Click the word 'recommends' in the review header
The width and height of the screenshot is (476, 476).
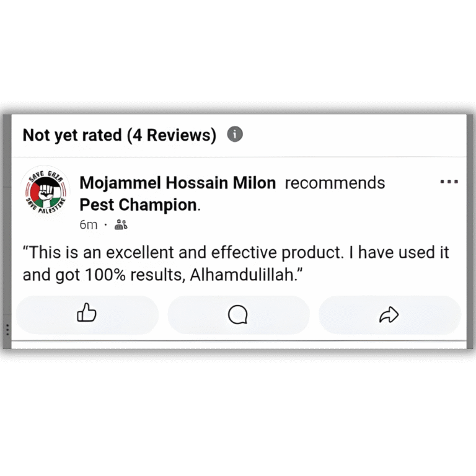click(335, 183)
